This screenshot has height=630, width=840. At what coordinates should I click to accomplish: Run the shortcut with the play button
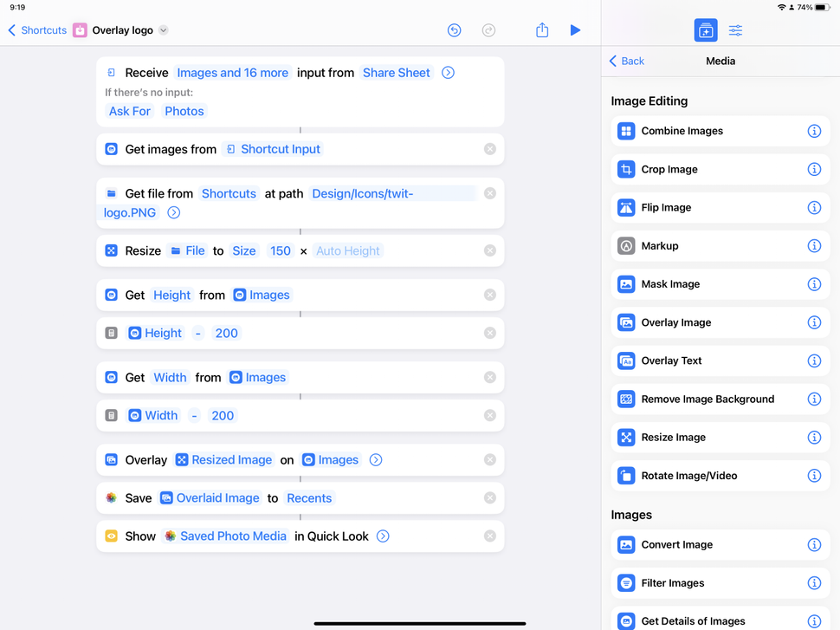click(575, 29)
